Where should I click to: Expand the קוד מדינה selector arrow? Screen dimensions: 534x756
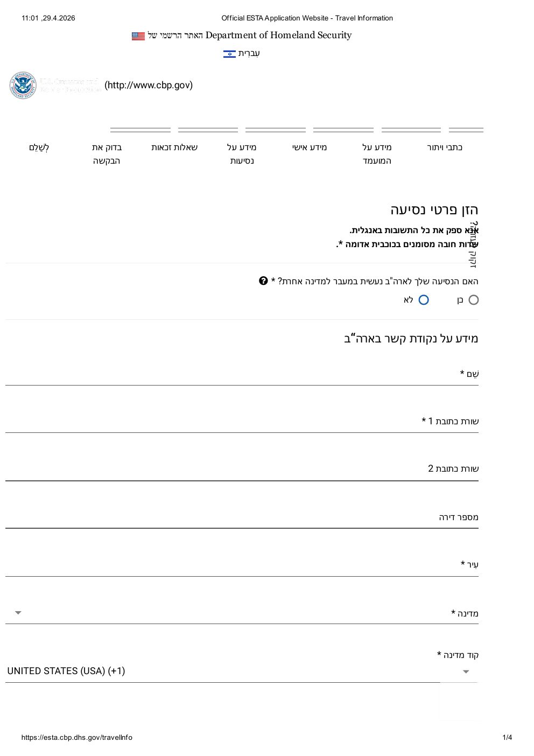[465, 671]
